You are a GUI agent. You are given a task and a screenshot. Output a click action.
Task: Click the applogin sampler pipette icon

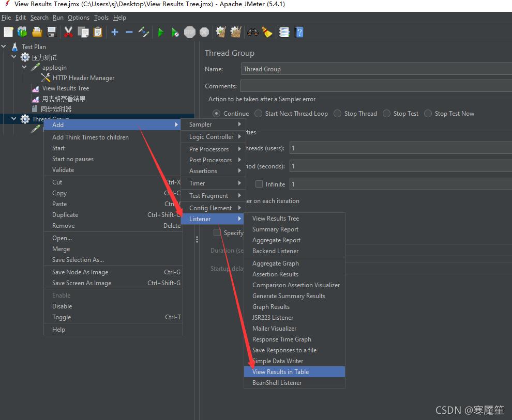35,68
